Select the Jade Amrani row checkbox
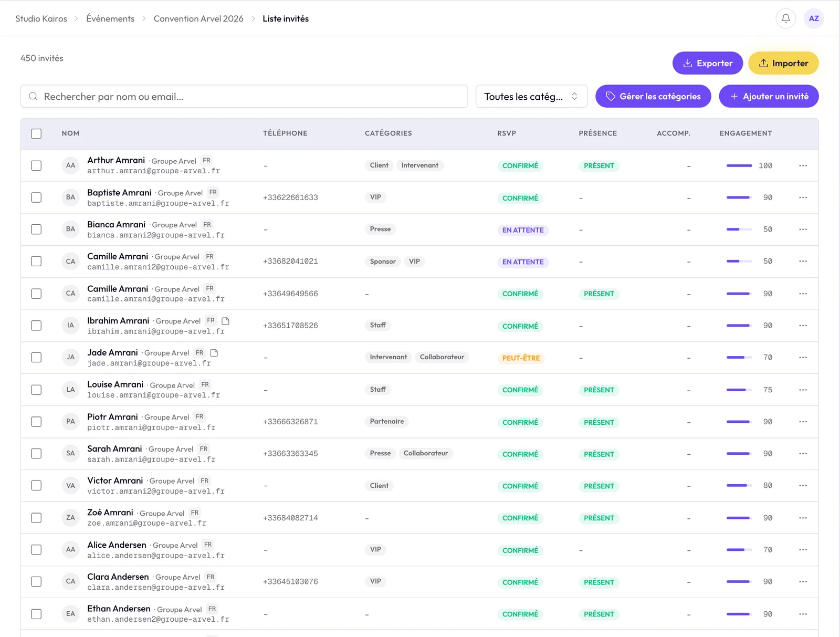This screenshot has width=840, height=637. click(36, 358)
